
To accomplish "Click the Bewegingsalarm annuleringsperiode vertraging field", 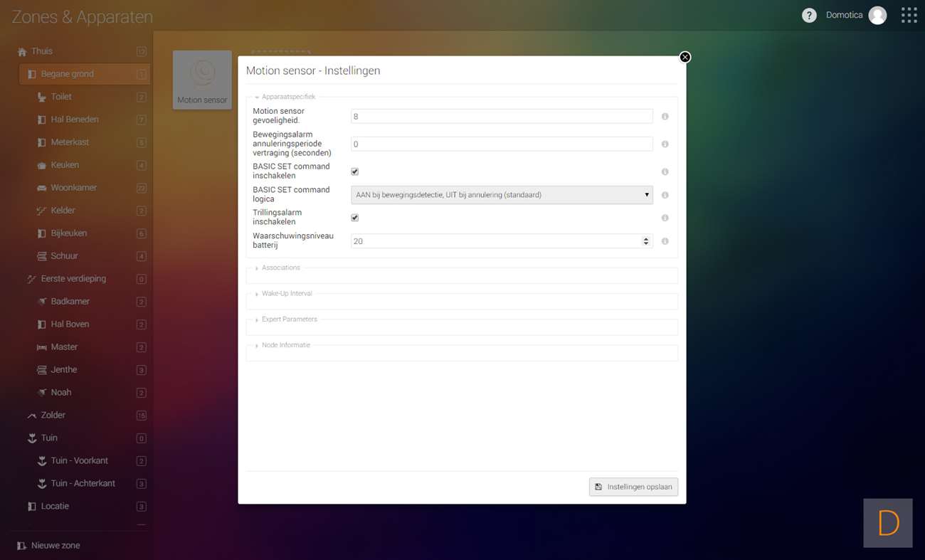I will click(502, 144).
